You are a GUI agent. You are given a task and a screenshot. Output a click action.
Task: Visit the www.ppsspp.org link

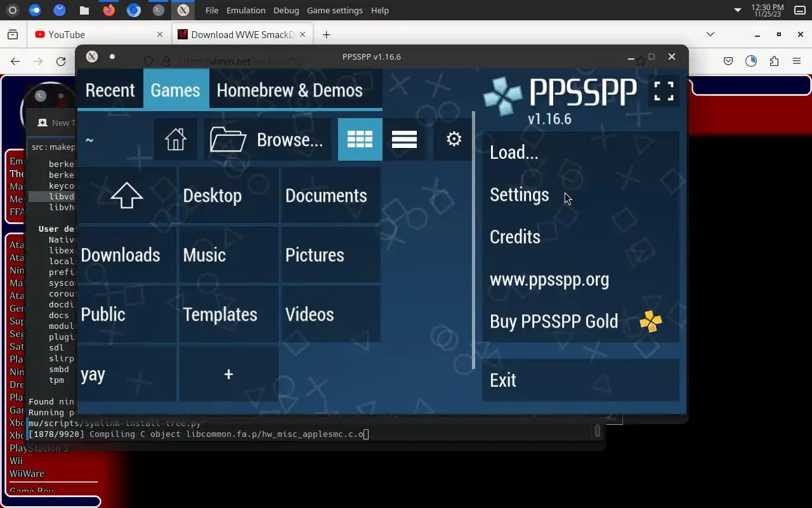pyautogui.click(x=580, y=279)
